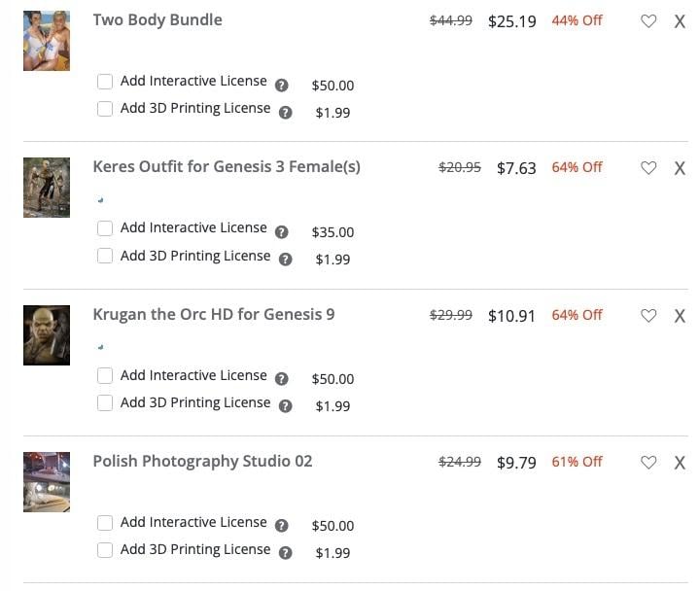Tick Interactive License for Krugan the Orc
Screen dimensions: 700x591
point(105,376)
